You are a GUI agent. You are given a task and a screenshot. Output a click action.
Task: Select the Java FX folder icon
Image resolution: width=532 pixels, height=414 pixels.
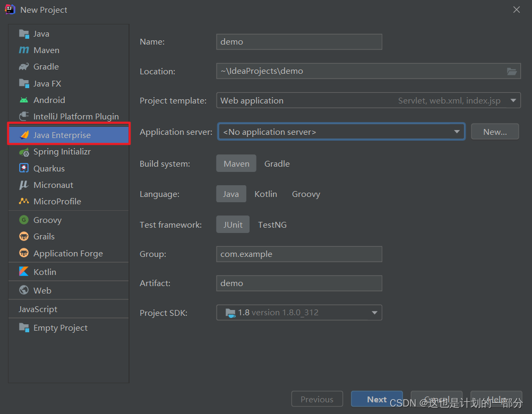[24, 83]
